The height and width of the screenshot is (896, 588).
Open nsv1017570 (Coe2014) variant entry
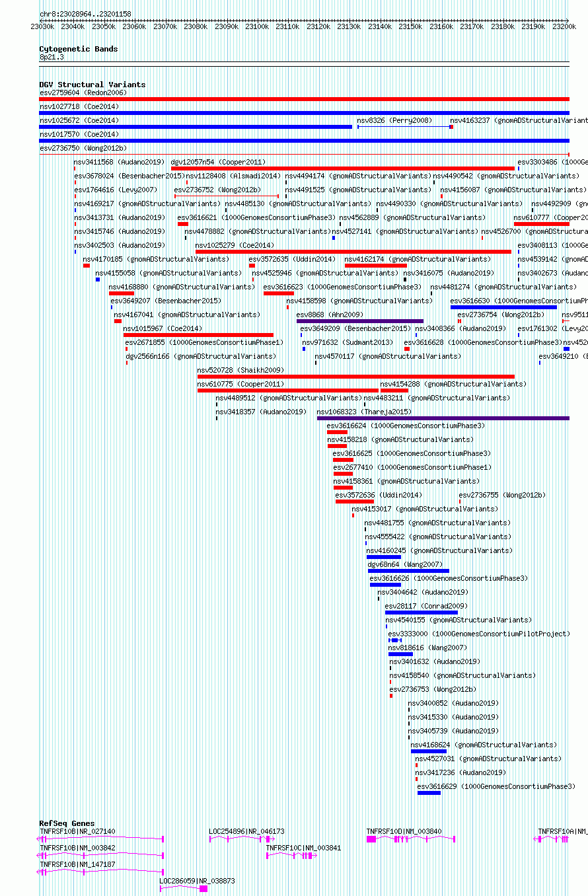coord(79,134)
